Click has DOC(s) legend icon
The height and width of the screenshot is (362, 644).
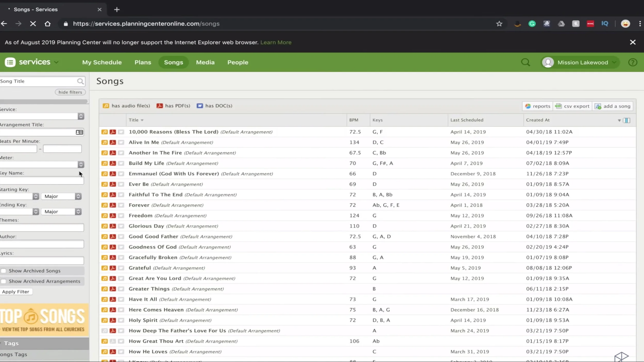tap(200, 106)
